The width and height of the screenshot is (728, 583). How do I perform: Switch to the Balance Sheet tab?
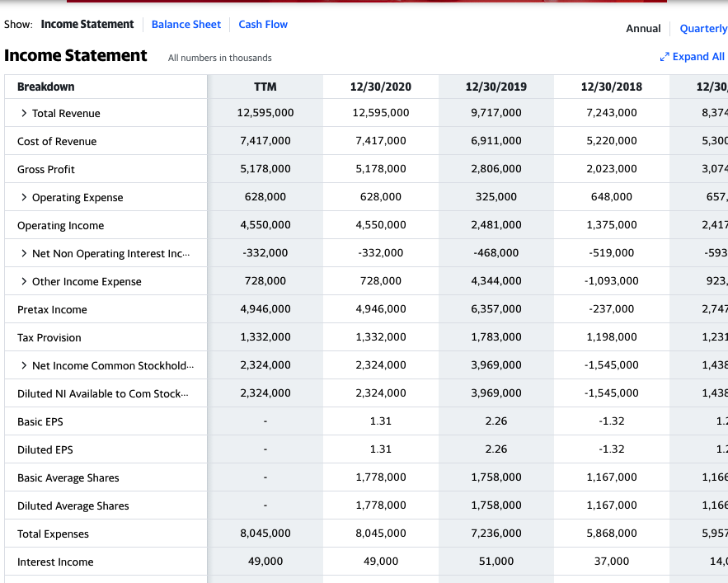click(186, 25)
